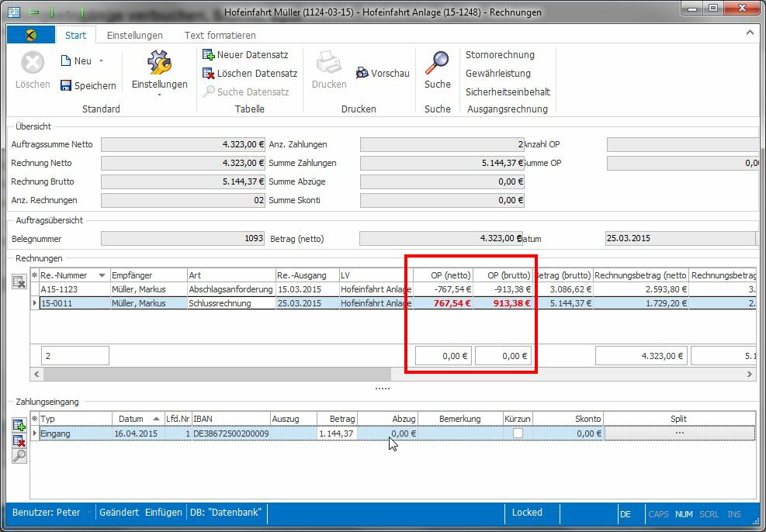
Task: Save with the Speichern disk icon
Action: pyautogui.click(x=65, y=85)
